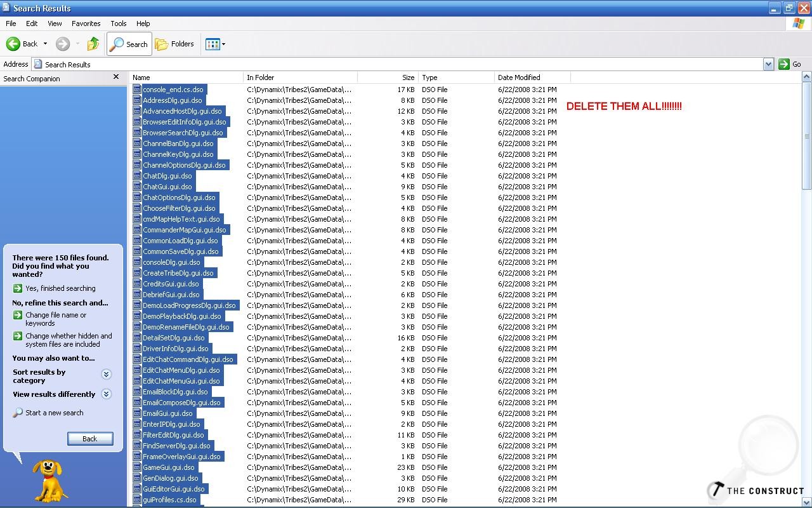
Task: Open the Help menu
Action: (x=143, y=23)
